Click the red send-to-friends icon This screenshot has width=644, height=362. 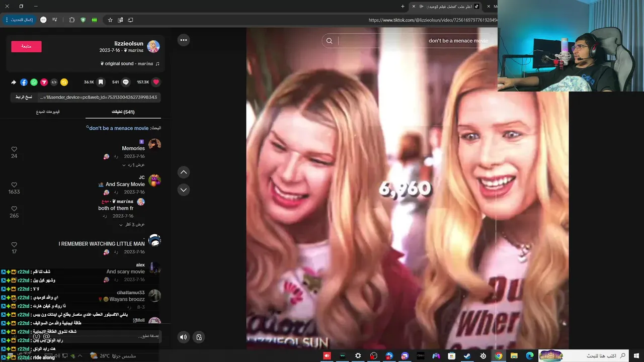tap(44, 82)
